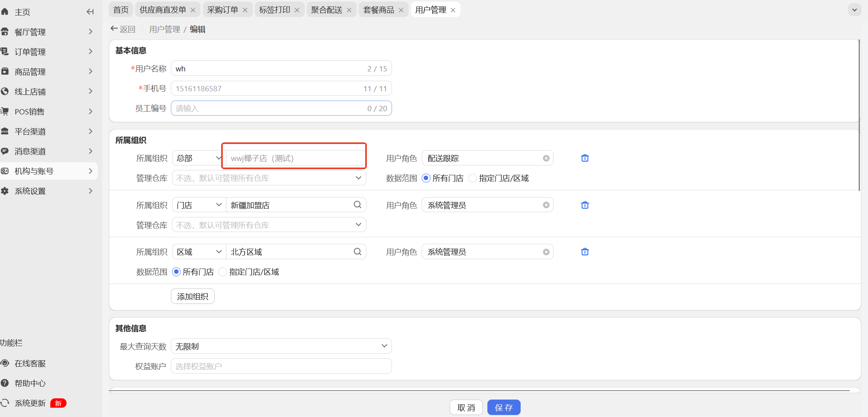Viewport: 868px width, 417px height.
Task: Clear the 配送跟踪 user role
Action: [546, 158]
